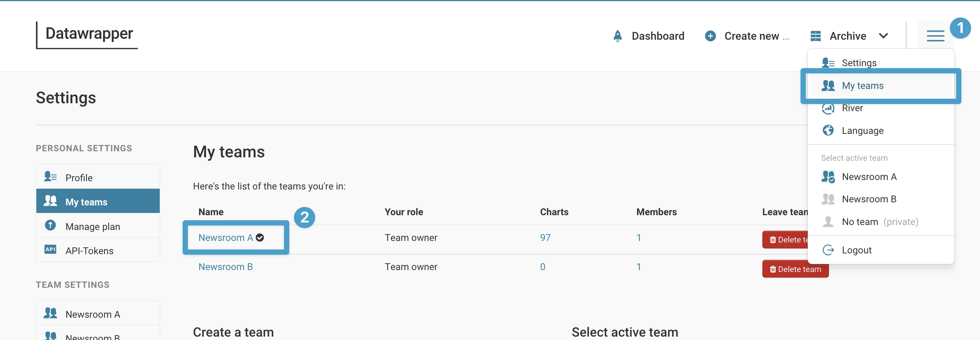Click Newsroom A team icon in dropdown
The height and width of the screenshot is (340, 980).
pos(828,177)
